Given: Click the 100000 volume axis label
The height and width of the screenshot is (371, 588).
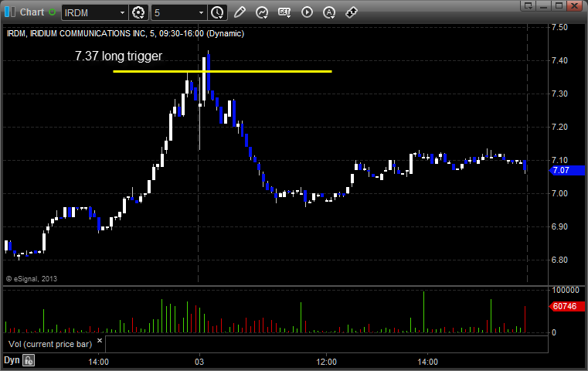Looking at the screenshot, I should (x=566, y=290).
